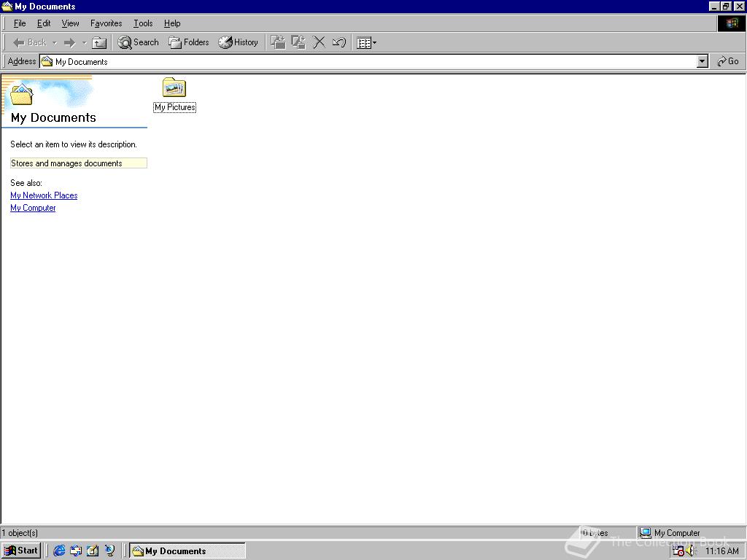
Task: Open the Favorites menu
Action: coord(106,23)
